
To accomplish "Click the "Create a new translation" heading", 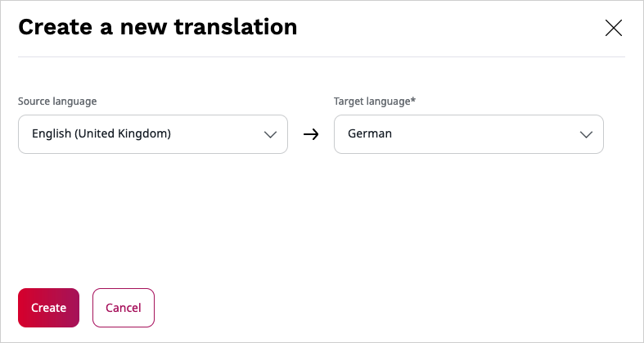I will point(157,27).
